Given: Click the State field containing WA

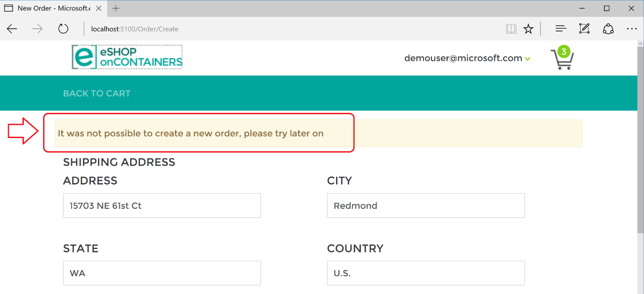Looking at the screenshot, I should click(x=162, y=273).
